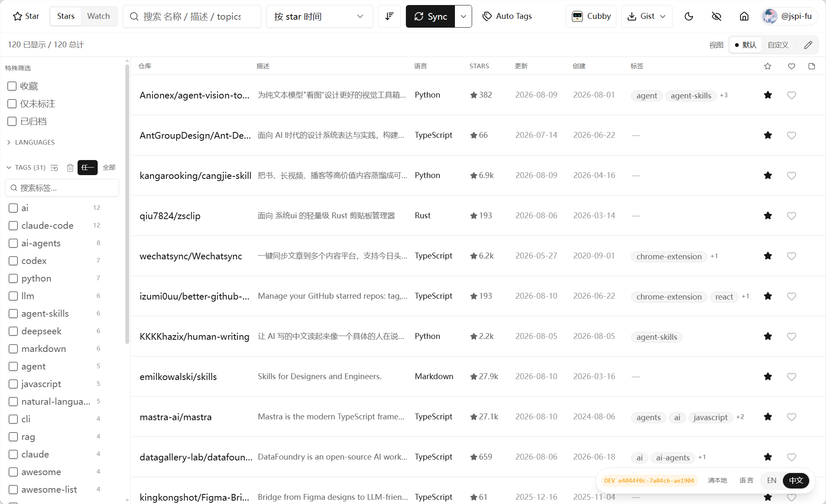Switch language to EN
Viewport: 826px width, 504px height.
(771, 481)
